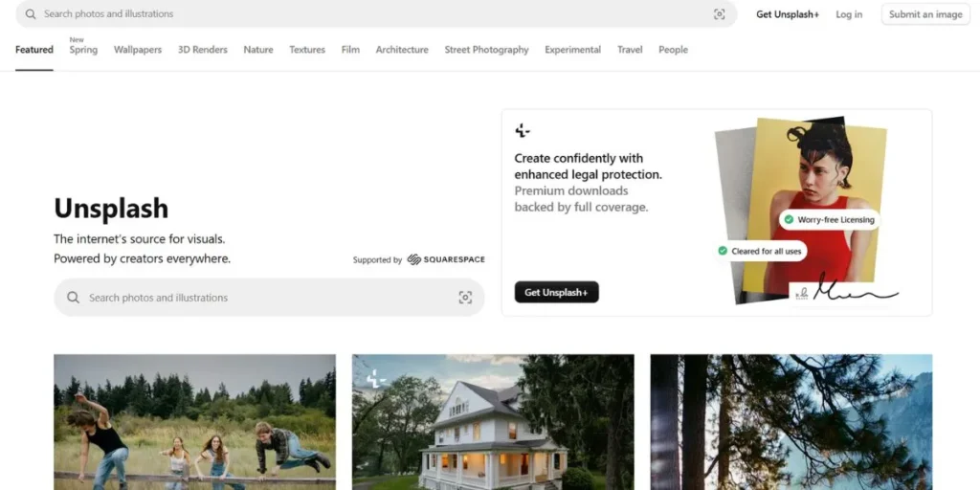
Task: Click the Unsplash+ logo in the promo card
Action: [x=523, y=130]
